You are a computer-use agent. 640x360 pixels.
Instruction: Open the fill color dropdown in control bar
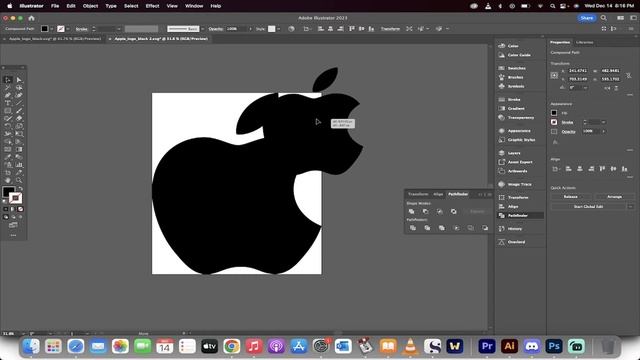click(x=52, y=29)
